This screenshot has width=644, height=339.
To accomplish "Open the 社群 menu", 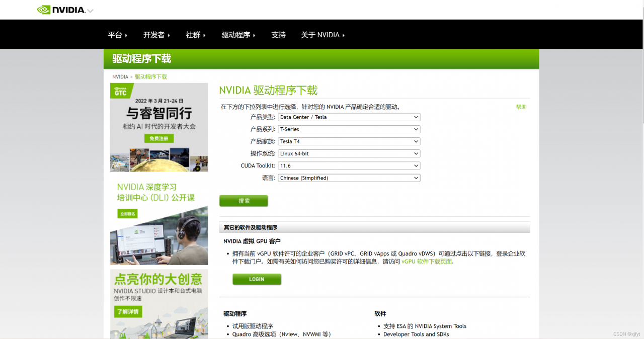I will 196,35.
